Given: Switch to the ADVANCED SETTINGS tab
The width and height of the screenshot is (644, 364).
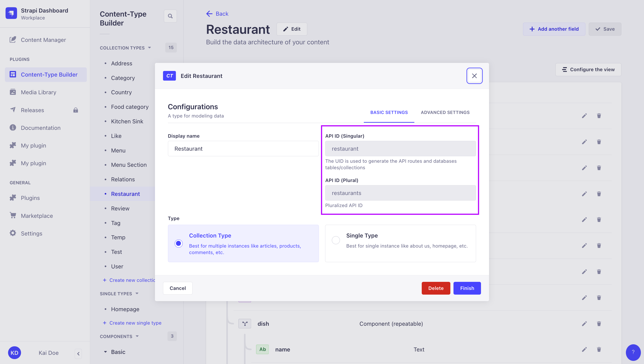Looking at the screenshot, I should point(445,112).
